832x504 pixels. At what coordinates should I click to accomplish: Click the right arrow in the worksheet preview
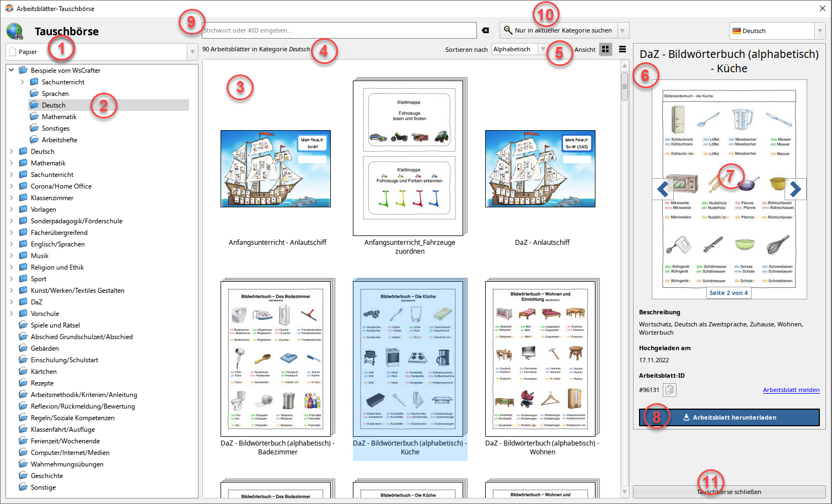click(x=796, y=189)
